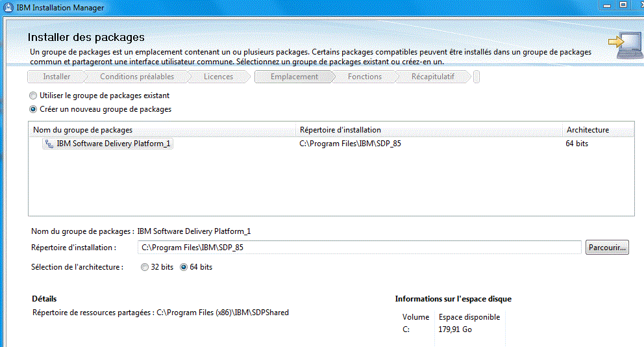Go to the Récapitulatif step

tap(433, 77)
